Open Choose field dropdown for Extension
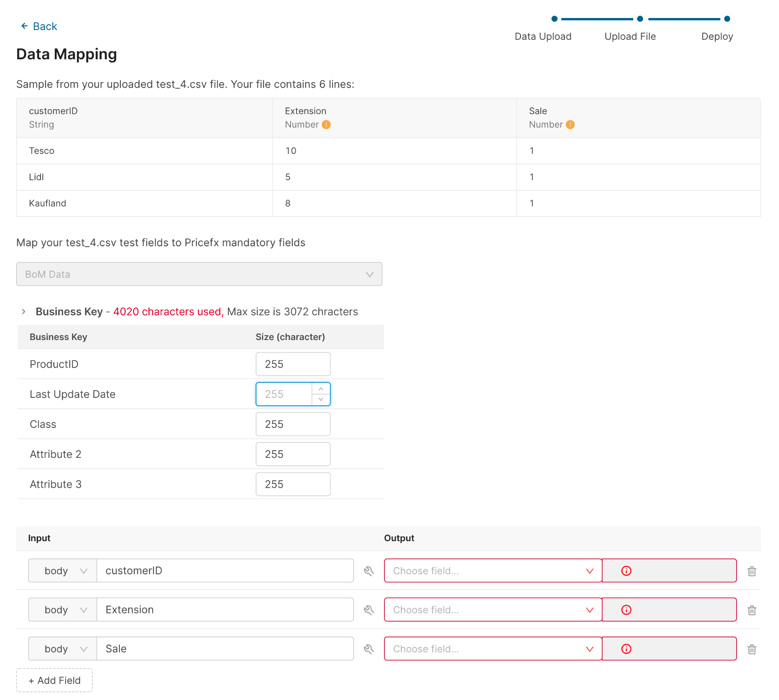 (x=493, y=610)
